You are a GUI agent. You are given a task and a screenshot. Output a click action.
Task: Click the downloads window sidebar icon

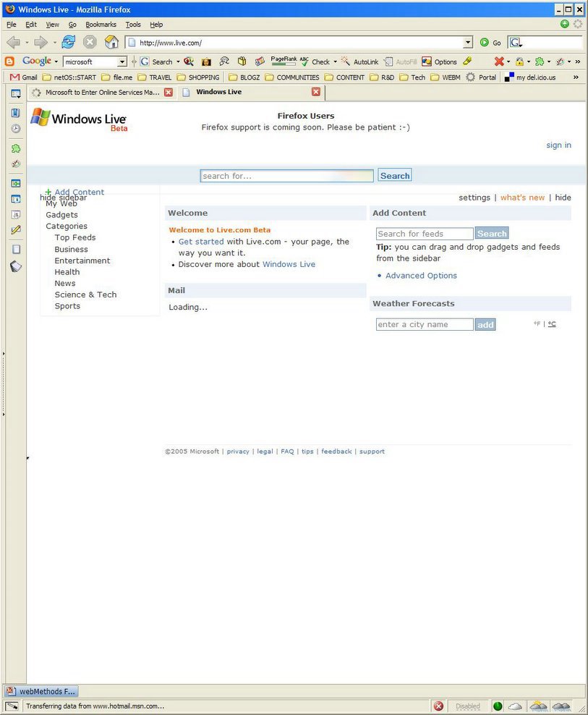15,183
